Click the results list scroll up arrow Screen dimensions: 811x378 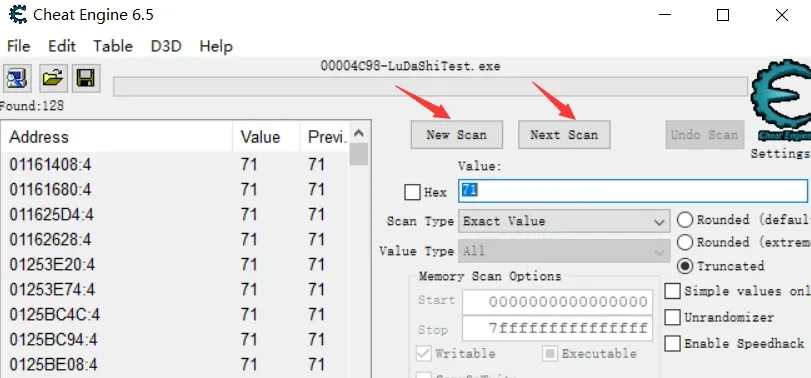(359, 133)
